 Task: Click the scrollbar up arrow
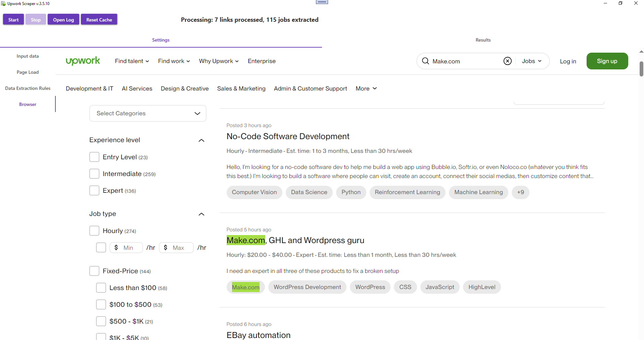(641, 51)
